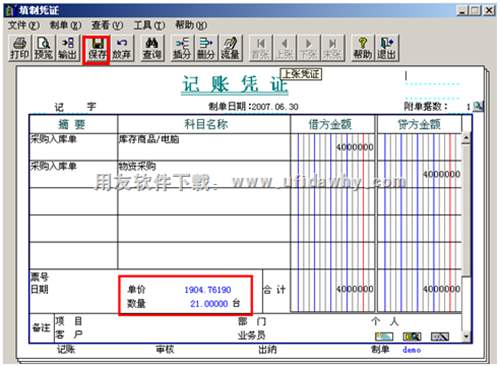Click the 输出 export icon
This screenshot has width=500, height=366.
pos(67,48)
